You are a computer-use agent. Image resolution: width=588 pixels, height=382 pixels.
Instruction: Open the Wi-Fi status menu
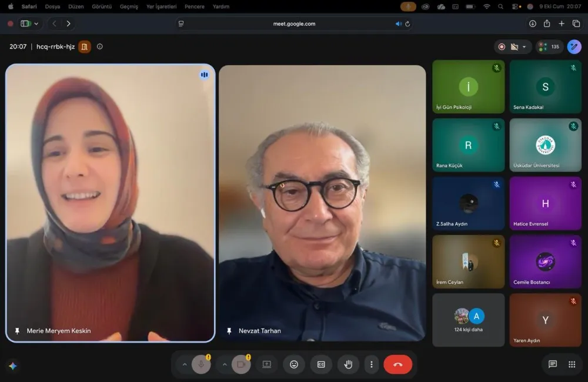click(x=486, y=6)
